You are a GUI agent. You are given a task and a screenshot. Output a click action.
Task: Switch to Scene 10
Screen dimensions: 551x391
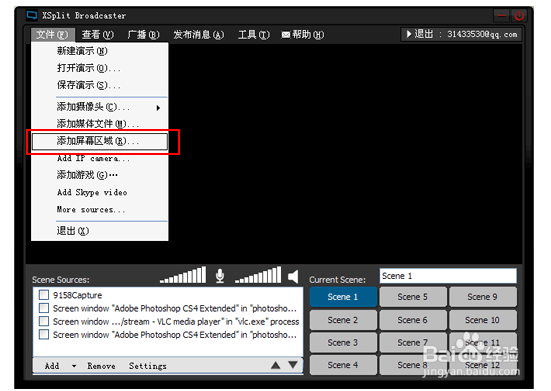click(482, 320)
